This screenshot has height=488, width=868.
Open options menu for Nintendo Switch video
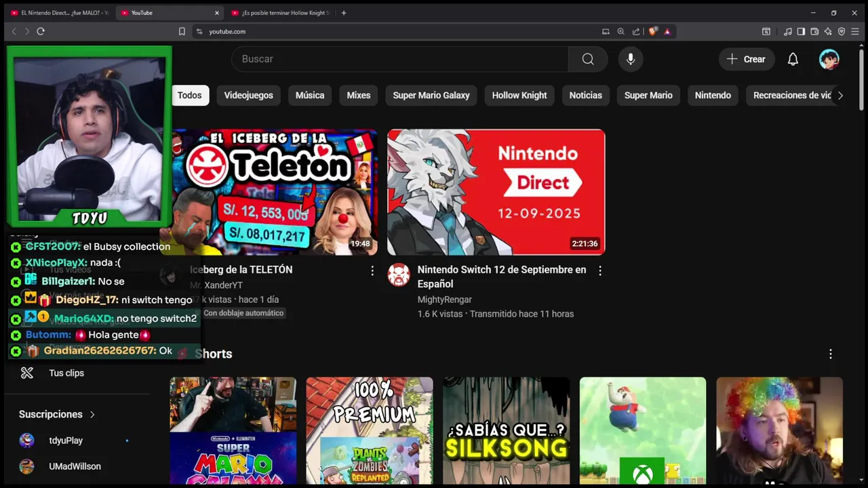(599, 270)
